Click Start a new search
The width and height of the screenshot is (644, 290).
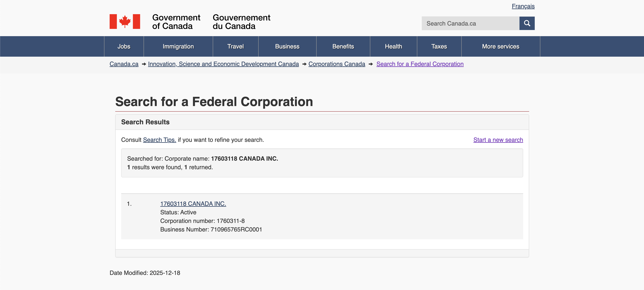pyautogui.click(x=498, y=140)
